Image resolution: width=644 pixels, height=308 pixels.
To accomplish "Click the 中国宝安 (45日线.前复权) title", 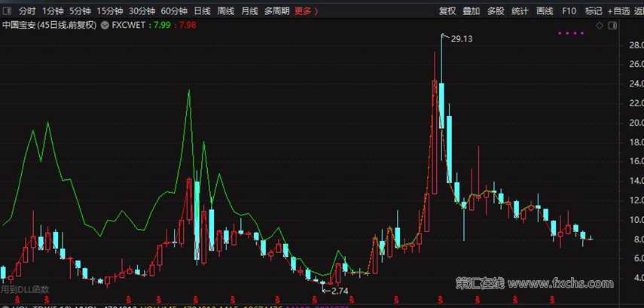I will pos(50,25).
